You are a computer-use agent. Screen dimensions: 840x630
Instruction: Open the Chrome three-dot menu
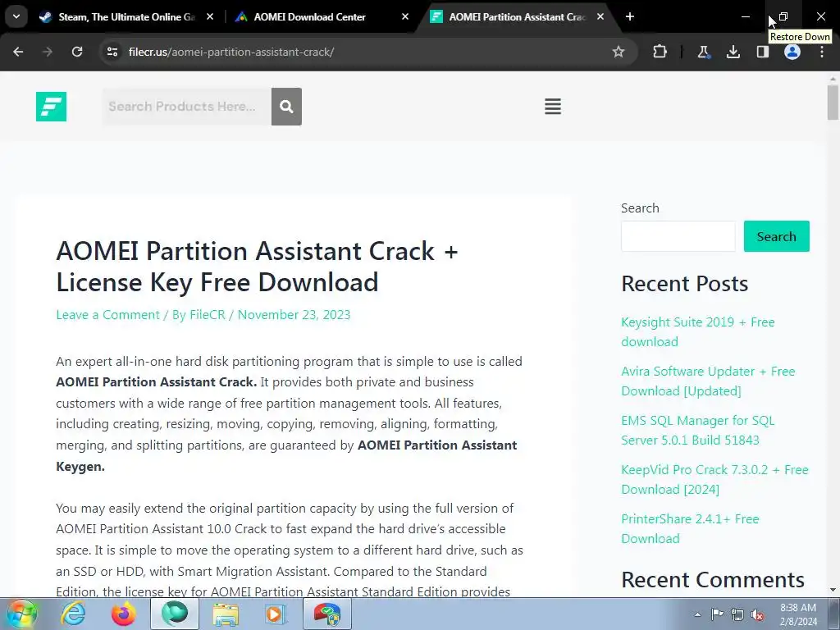pos(822,52)
